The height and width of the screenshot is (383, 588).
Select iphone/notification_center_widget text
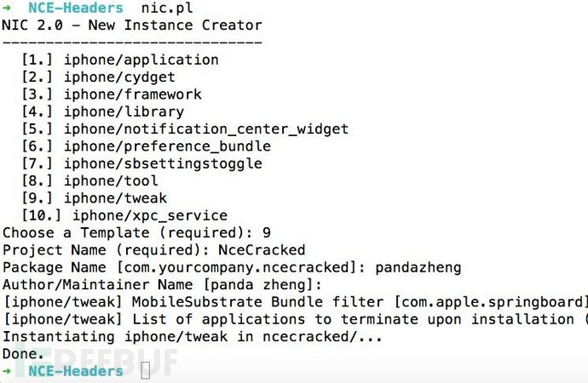pos(206,129)
